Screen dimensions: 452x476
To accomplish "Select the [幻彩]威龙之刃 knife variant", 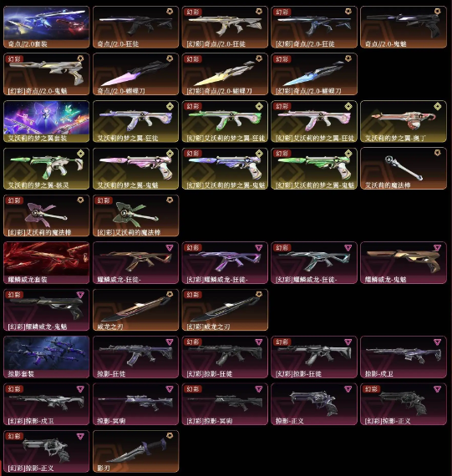I will click(x=225, y=310).
